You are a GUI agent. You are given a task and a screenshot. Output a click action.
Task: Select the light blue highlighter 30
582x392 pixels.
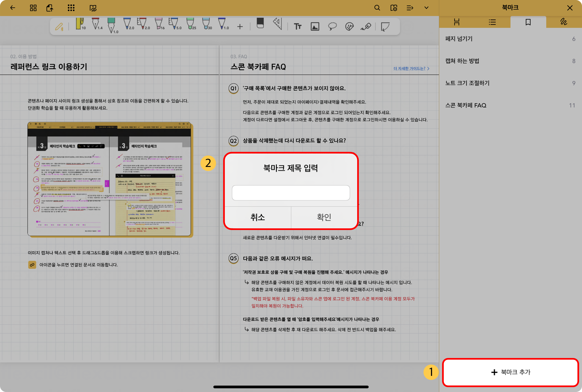pos(207,24)
